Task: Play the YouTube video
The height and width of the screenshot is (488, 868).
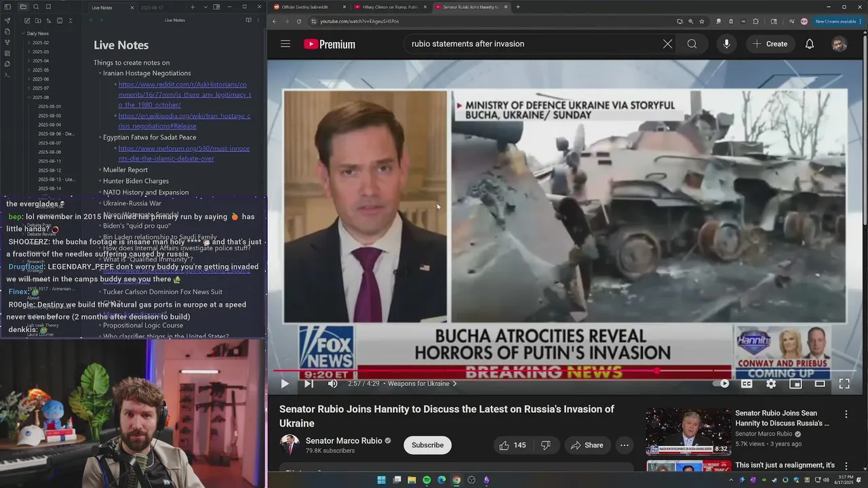Action: coord(285,384)
